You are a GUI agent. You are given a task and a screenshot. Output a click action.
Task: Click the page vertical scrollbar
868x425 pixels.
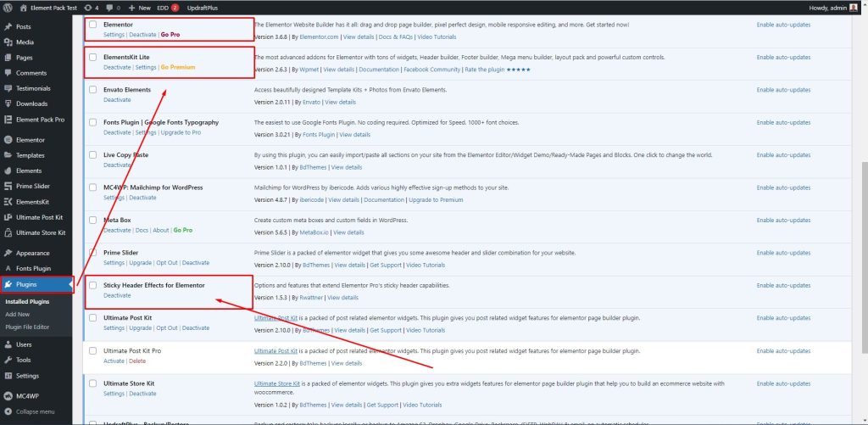pyautogui.click(x=864, y=254)
